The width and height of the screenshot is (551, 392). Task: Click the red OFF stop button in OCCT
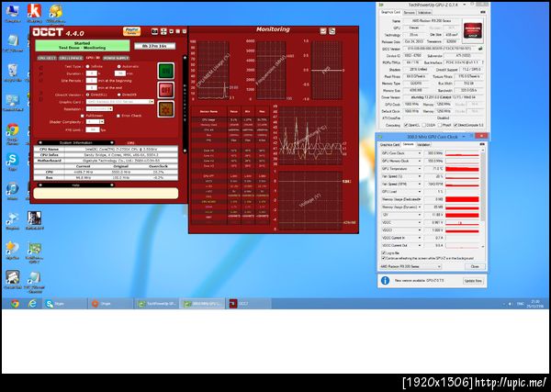click(166, 90)
